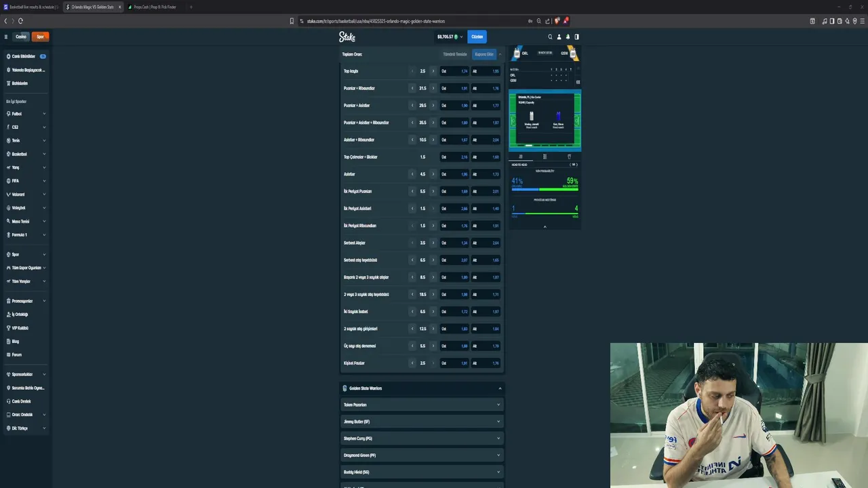Open a new browser tab

191,7
